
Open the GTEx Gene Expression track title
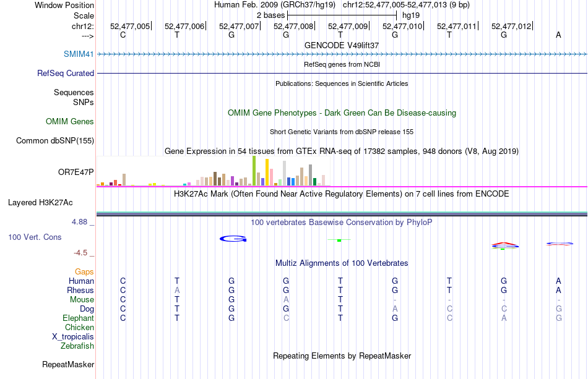[342, 151]
